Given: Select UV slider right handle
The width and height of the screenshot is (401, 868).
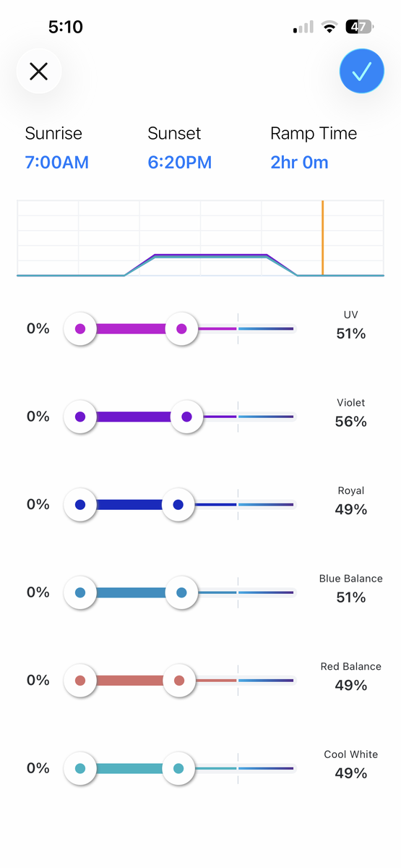Looking at the screenshot, I should pos(181,329).
